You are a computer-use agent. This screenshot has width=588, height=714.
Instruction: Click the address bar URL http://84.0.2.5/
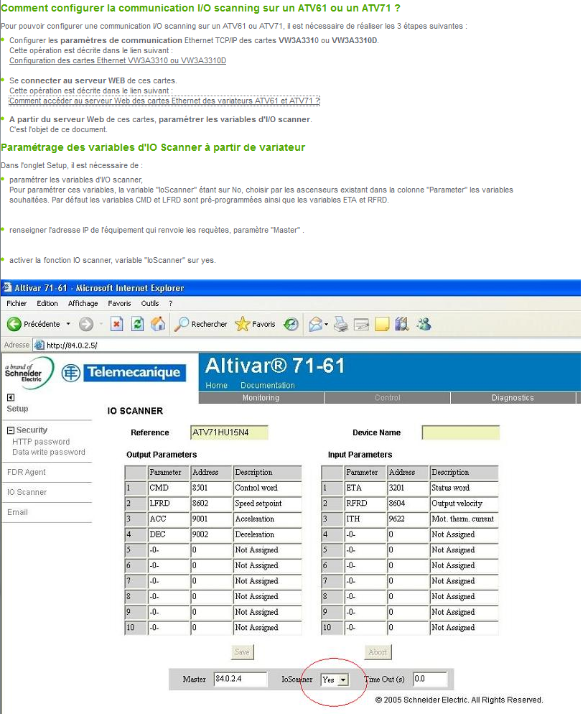point(72,346)
